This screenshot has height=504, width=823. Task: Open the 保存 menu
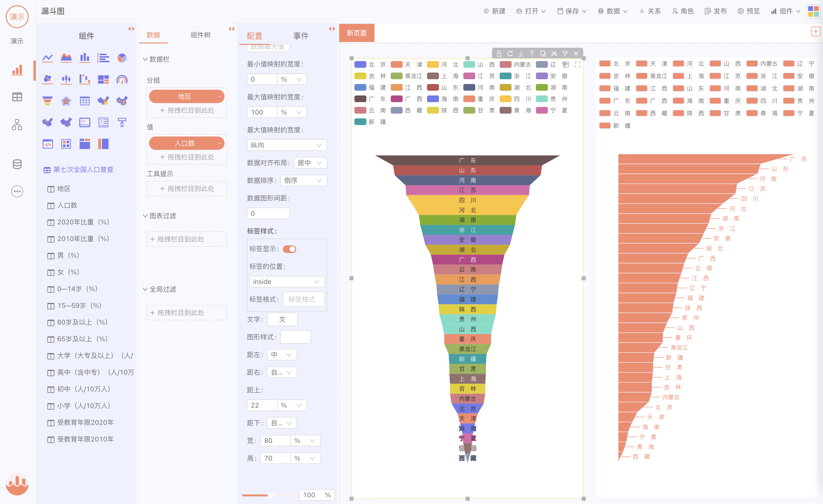coord(572,11)
